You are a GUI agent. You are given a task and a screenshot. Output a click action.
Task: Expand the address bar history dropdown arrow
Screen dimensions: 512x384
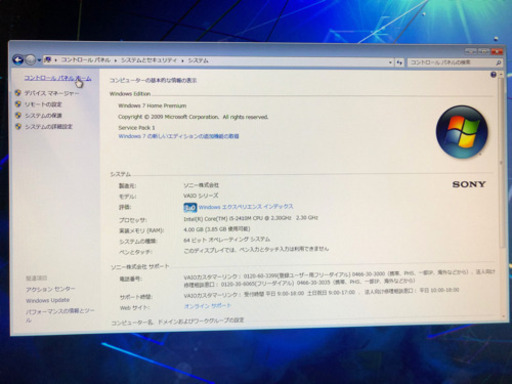click(x=390, y=62)
